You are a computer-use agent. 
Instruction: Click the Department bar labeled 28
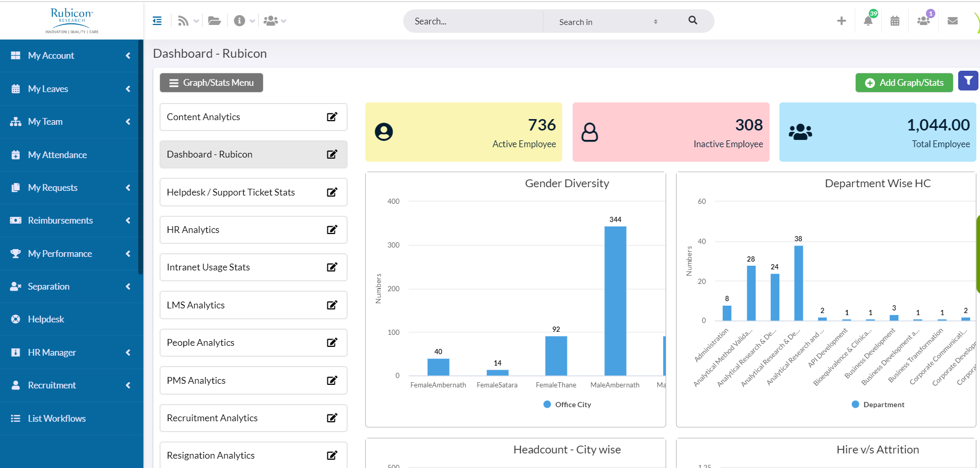pos(751,293)
